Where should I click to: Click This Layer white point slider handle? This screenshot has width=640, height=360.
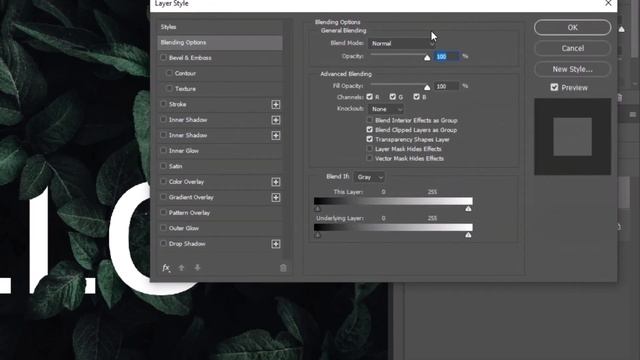point(468,209)
